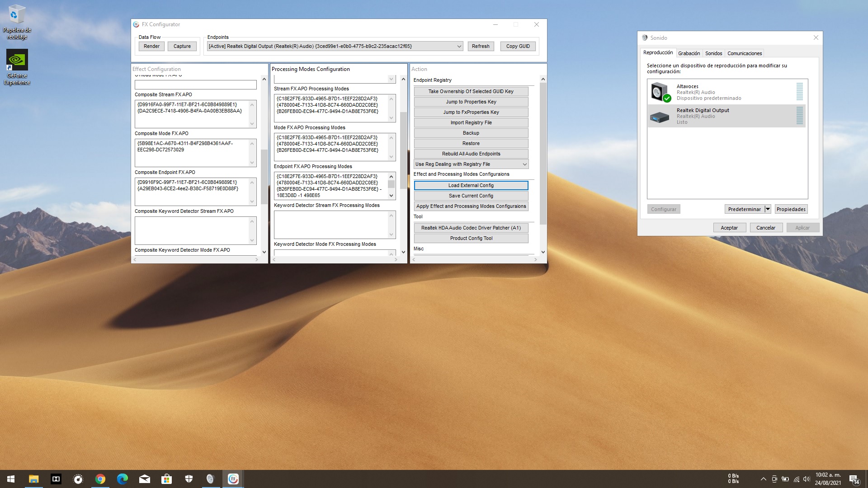Open Product Config Tool
This screenshot has height=488, width=868.
pyautogui.click(x=471, y=238)
